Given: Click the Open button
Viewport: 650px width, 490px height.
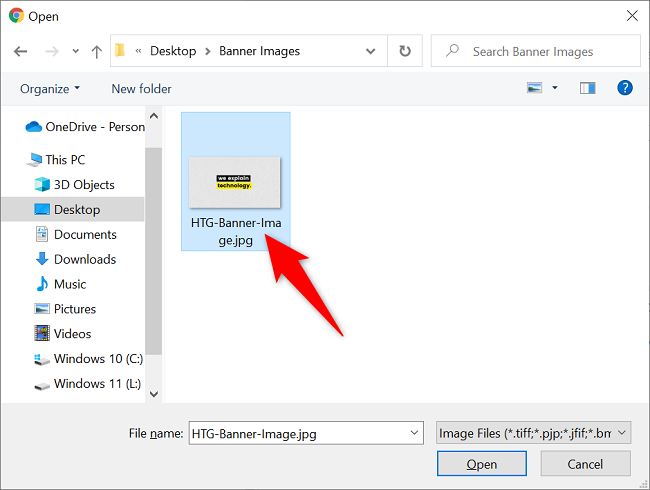Looking at the screenshot, I should pos(482,464).
